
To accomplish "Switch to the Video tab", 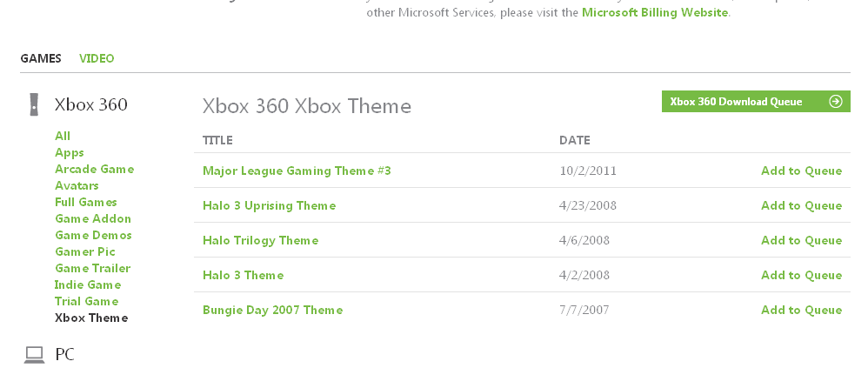I will coord(97,58).
